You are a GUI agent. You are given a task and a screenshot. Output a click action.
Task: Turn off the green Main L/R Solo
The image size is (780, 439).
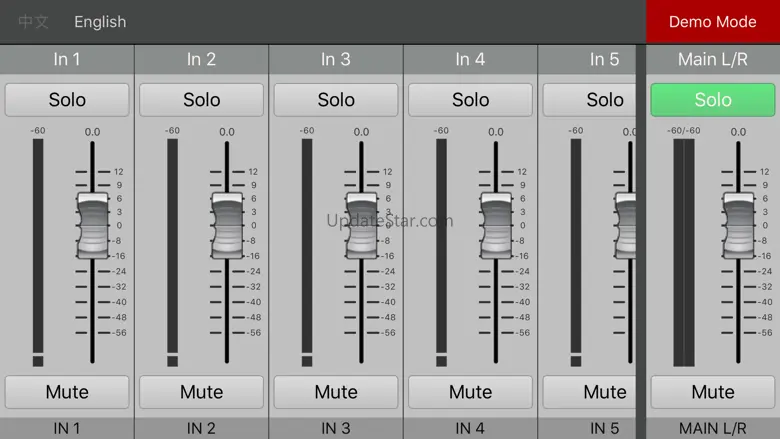[713, 100]
